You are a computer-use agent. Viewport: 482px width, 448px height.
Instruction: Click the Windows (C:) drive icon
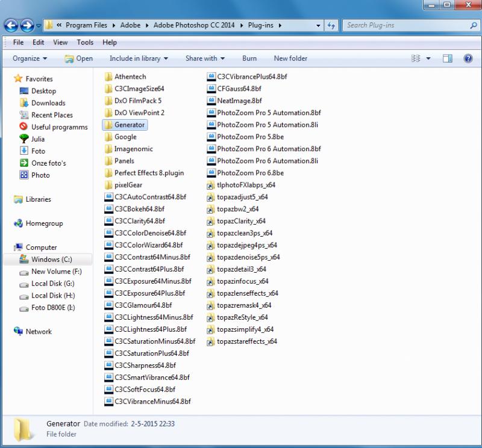tap(24, 260)
